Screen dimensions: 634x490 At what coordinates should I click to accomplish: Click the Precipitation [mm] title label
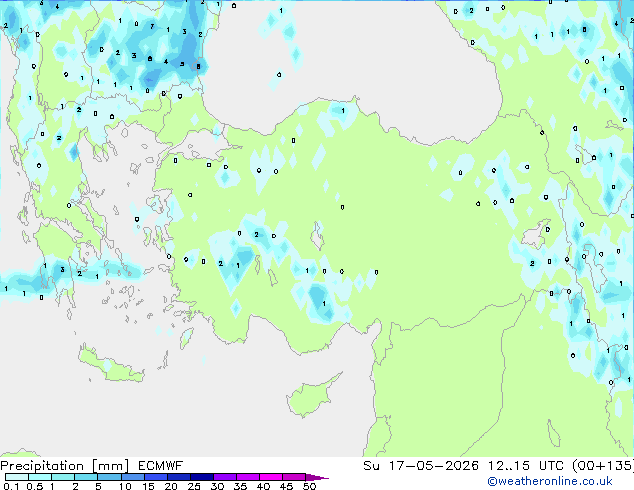click(65, 466)
